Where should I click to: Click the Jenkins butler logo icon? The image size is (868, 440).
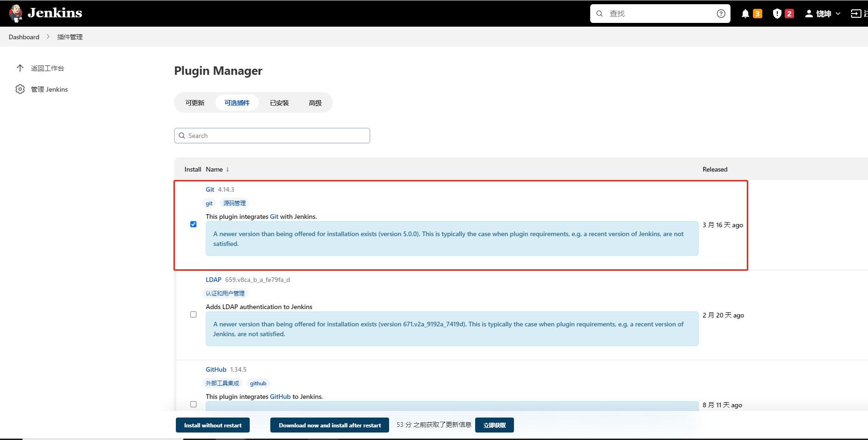coord(16,13)
